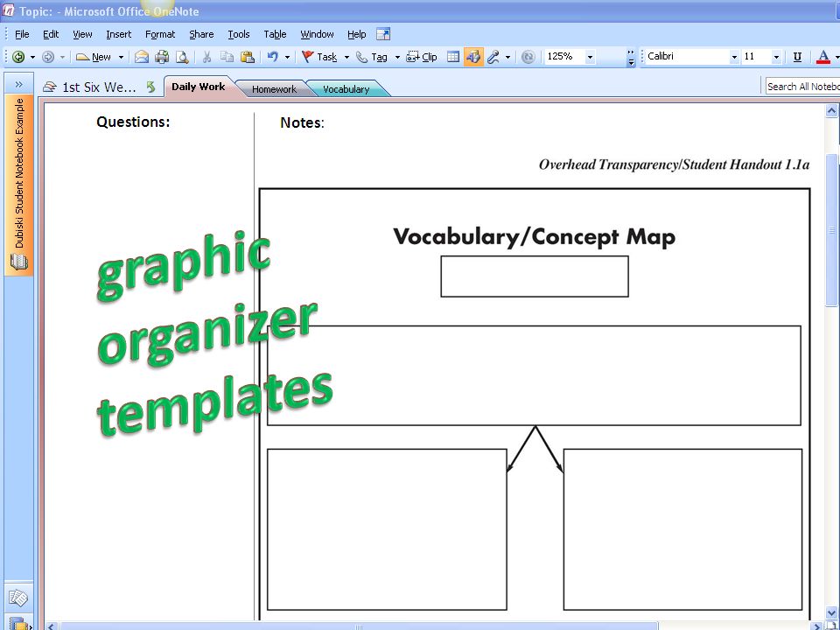Click the Search All Notebooks box
Viewport: 840px width, 630px height.
click(x=802, y=87)
